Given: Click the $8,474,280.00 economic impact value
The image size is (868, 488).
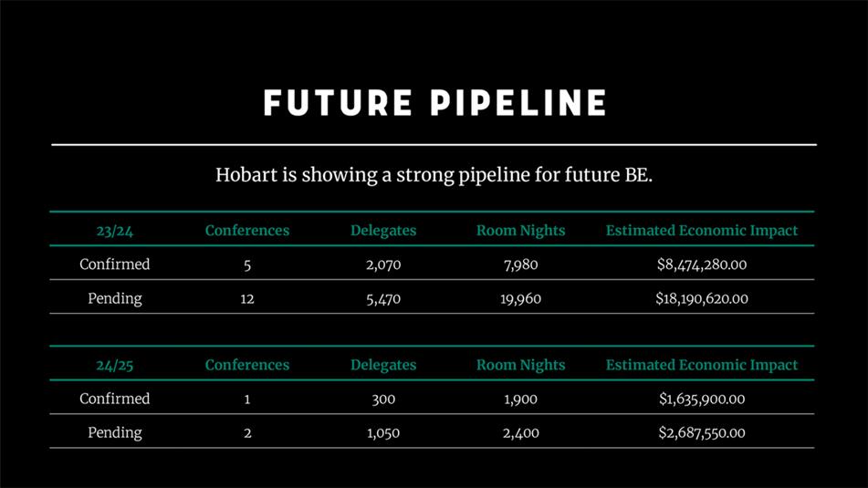Looking at the screenshot, I should coord(701,265).
